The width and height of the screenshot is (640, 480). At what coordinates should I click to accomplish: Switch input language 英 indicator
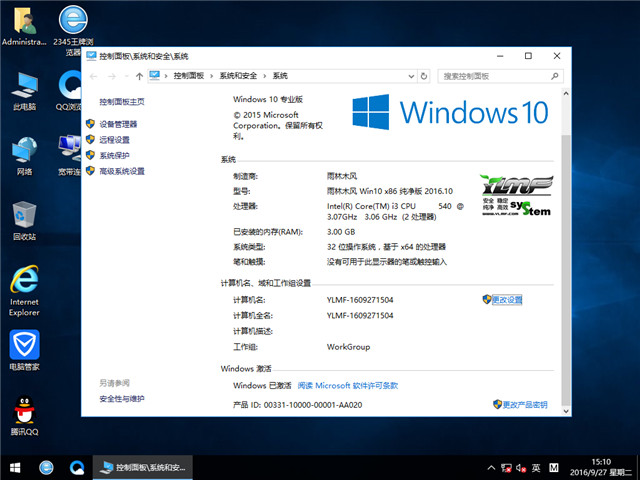536,468
